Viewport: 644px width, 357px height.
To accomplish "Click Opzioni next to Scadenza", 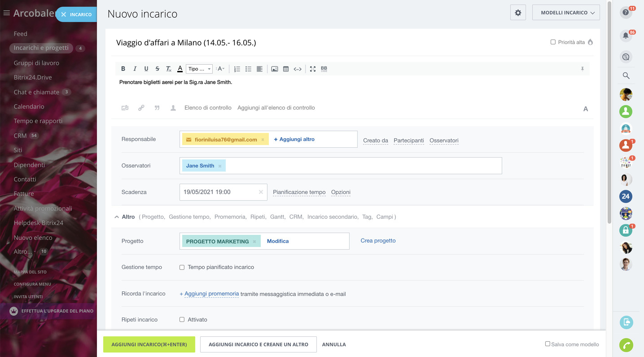I will click(x=341, y=192).
